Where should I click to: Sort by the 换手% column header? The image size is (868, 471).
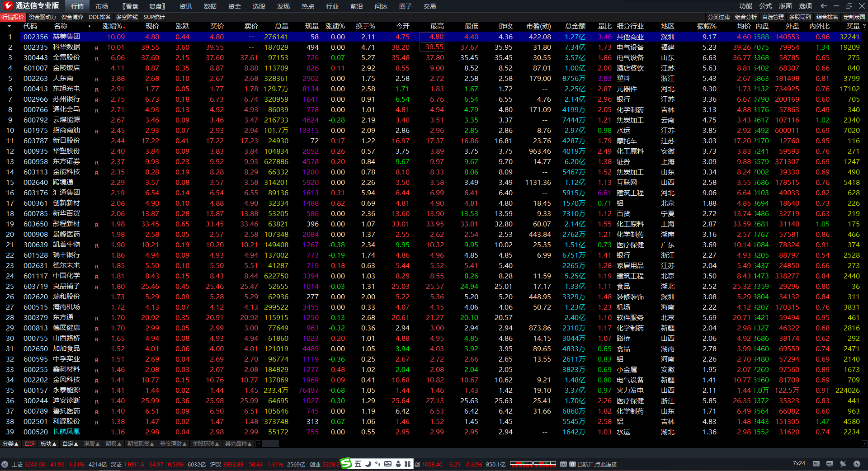click(x=365, y=26)
